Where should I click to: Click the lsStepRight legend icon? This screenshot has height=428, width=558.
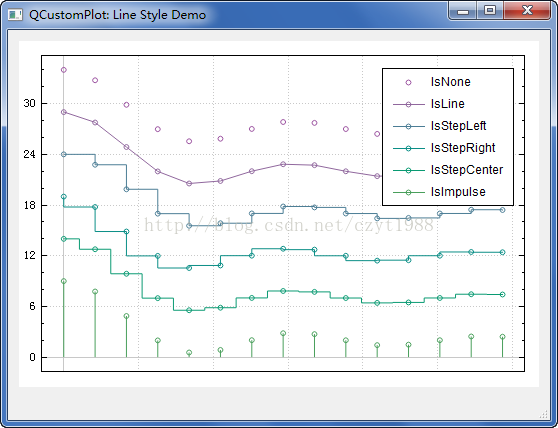pos(409,148)
